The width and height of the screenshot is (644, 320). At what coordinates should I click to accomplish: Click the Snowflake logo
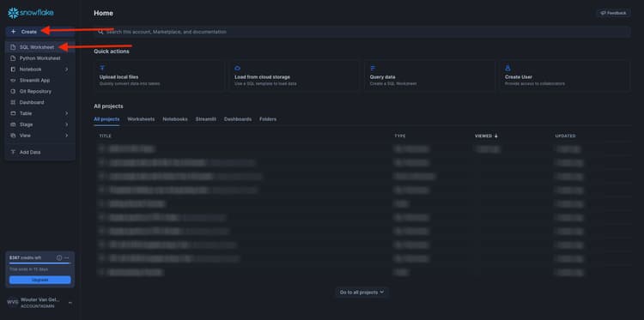(x=30, y=13)
